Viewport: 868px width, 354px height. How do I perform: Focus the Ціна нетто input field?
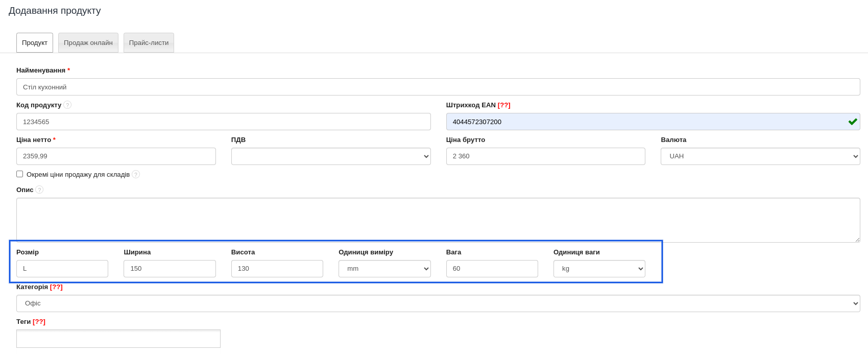(x=116, y=156)
